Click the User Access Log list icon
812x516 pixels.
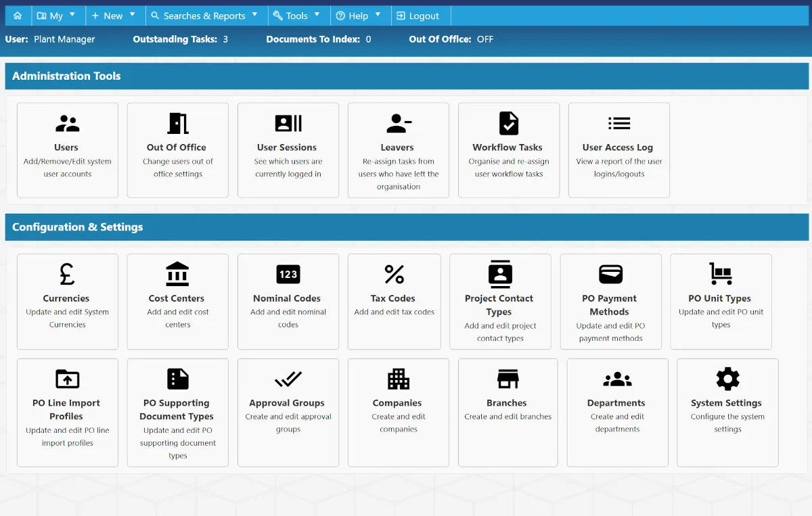click(x=619, y=123)
